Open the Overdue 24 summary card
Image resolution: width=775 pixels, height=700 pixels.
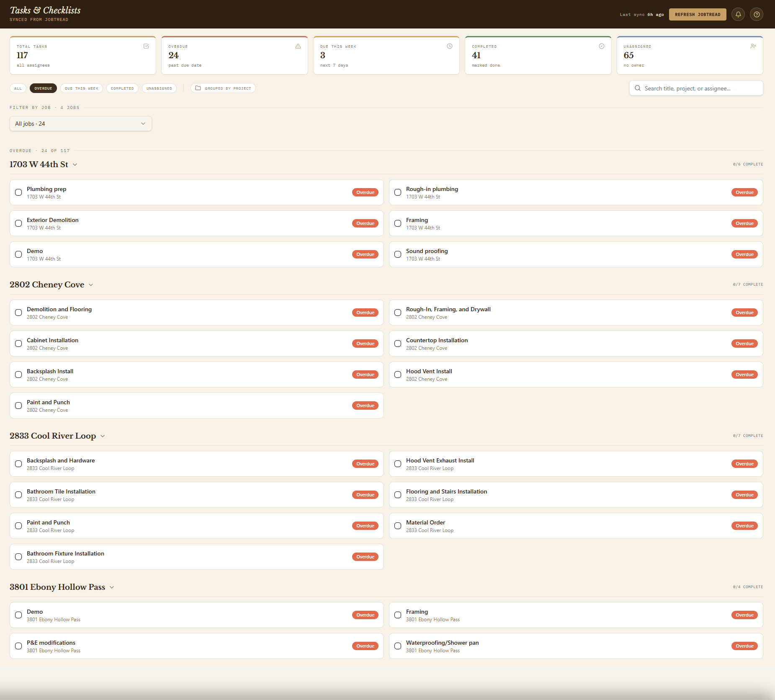point(234,55)
